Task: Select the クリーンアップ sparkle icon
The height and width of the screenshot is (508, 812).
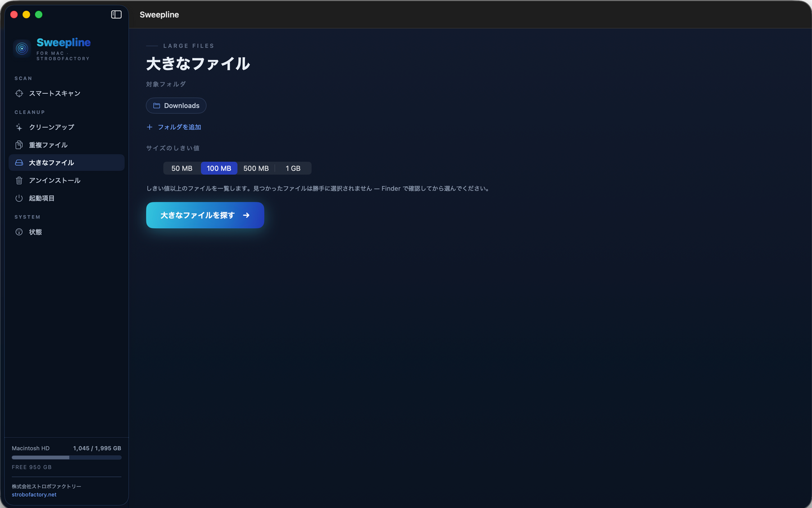Action: [19, 127]
